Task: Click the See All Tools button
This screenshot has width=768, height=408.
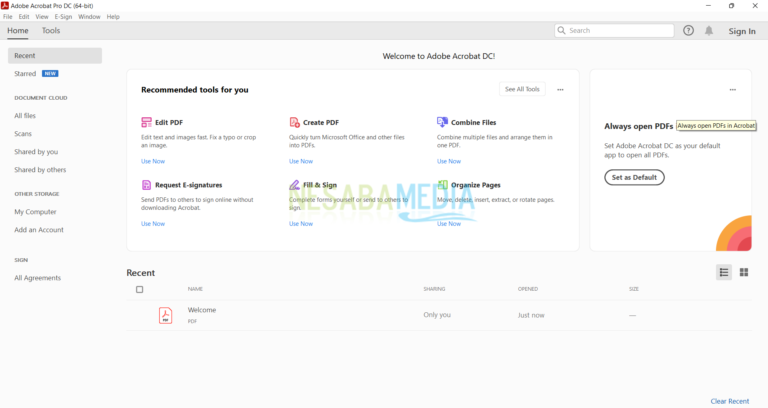Action: (x=522, y=89)
